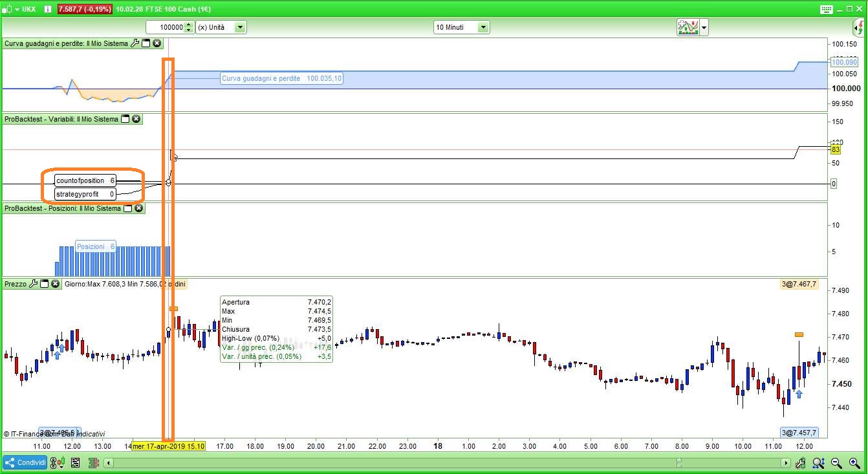The image size is (868, 474).
Task: Click the horizontal scrollbar right arrow
Action: point(786,463)
